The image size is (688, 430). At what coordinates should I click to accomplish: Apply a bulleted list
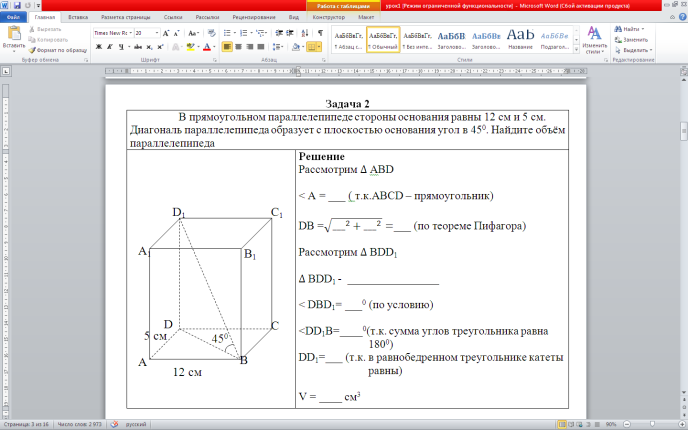pos(229,32)
